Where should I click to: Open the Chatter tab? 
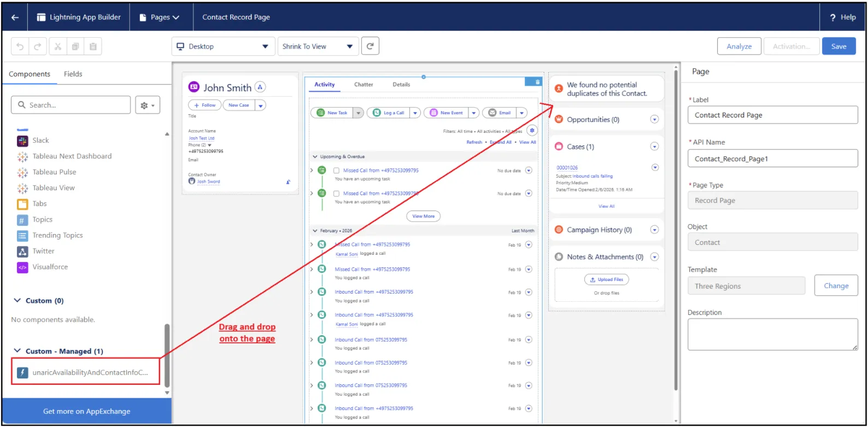pyautogui.click(x=363, y=85)
